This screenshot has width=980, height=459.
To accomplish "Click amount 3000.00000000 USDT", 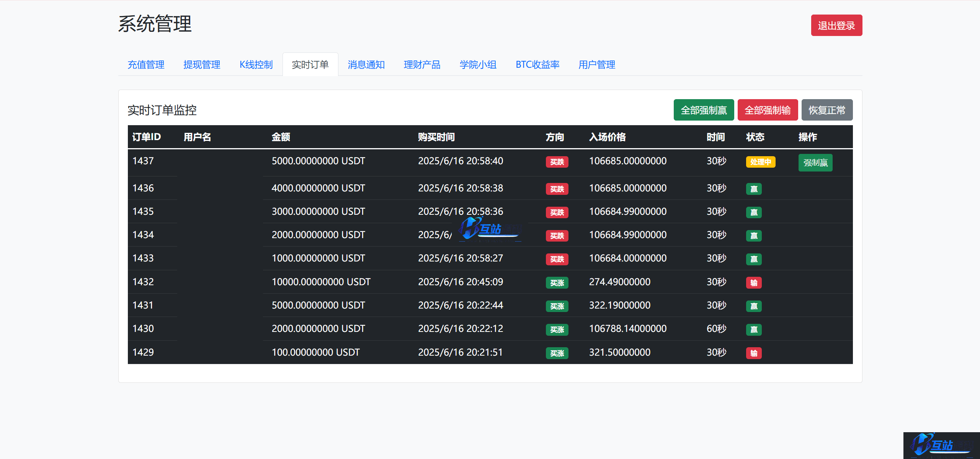I will point(318,211).
